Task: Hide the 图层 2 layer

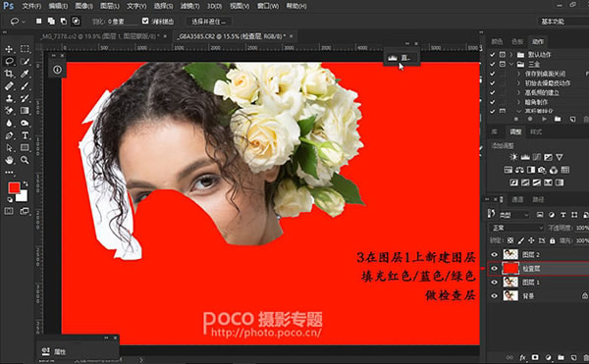Action: click(x=494, y=254)
